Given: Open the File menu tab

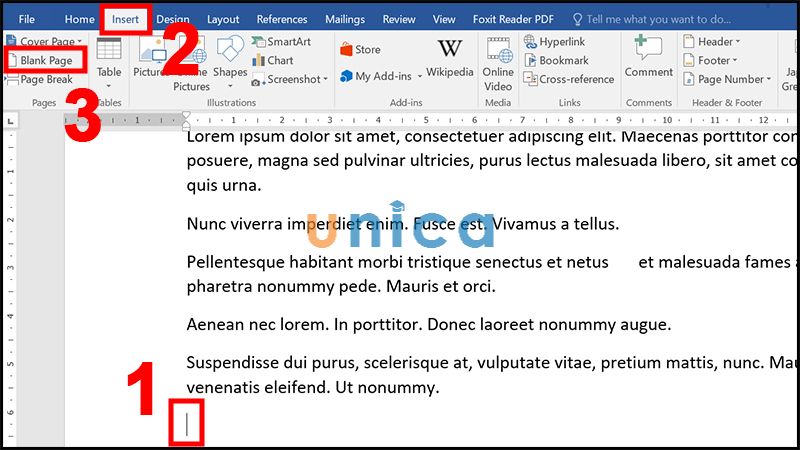Looking at the screenshot, I should [x=27, y=19].
